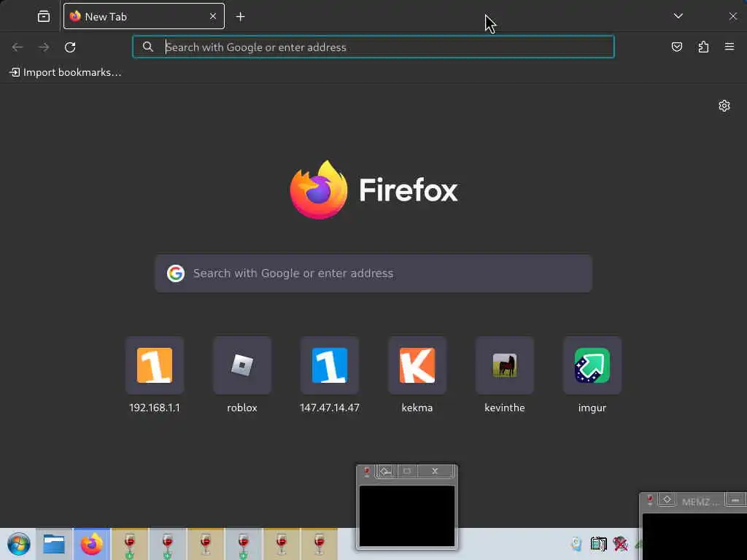Open Save to Pocket button
This screenshot has height=560, width=747.
point(677,47)
